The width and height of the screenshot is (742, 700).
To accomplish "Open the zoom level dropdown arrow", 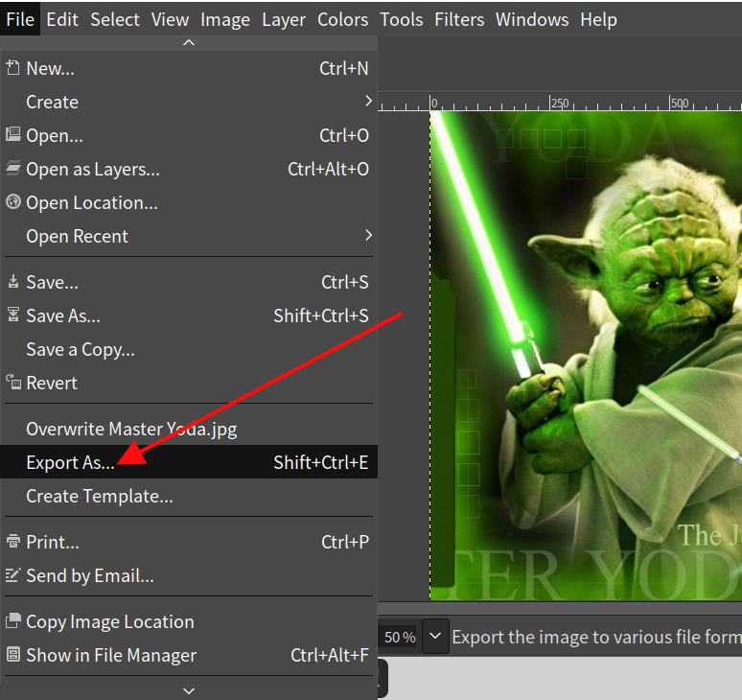I will click(435, 637).
